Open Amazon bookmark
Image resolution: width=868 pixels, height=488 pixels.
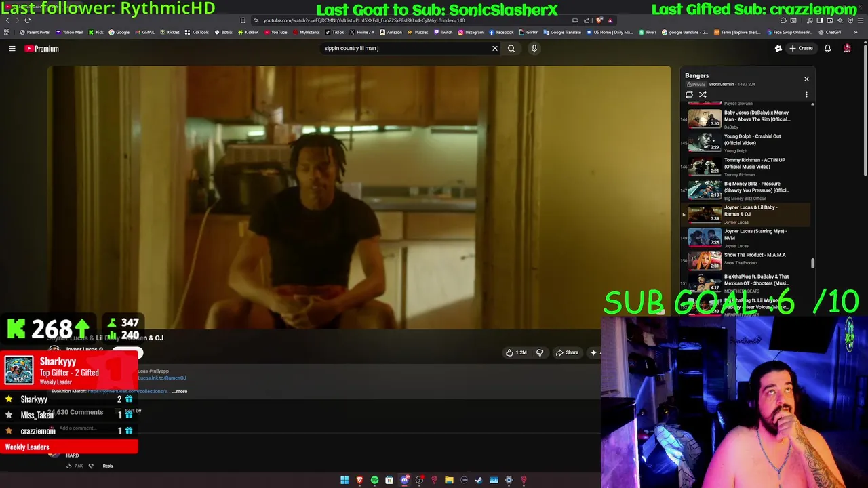(391, 32)
